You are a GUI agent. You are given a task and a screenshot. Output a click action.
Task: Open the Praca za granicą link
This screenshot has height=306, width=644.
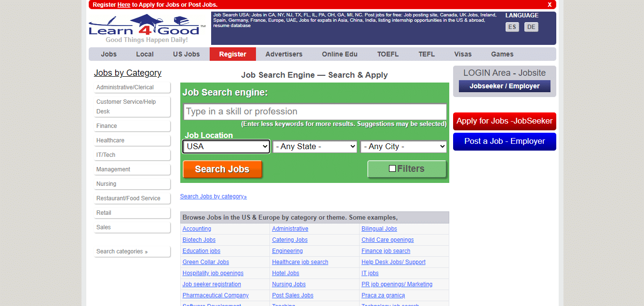(383, 295)
